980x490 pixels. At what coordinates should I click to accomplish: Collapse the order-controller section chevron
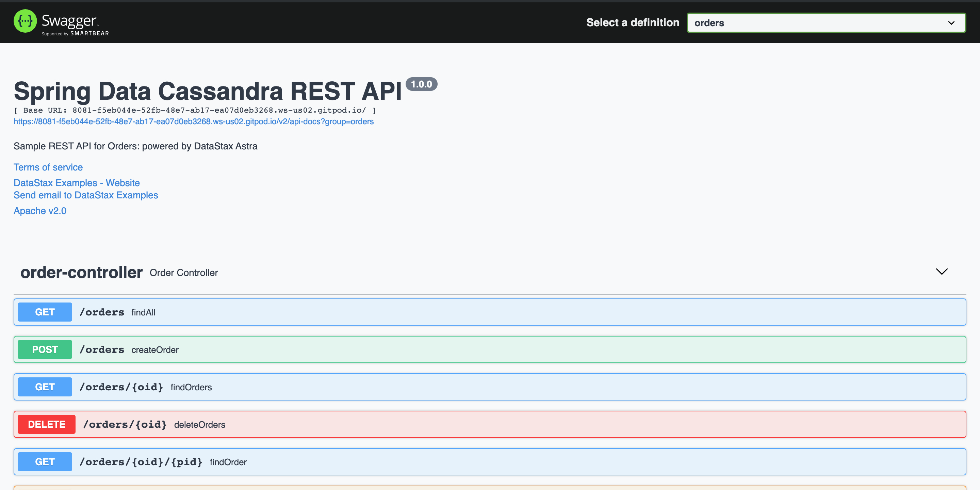click(942, 272)
